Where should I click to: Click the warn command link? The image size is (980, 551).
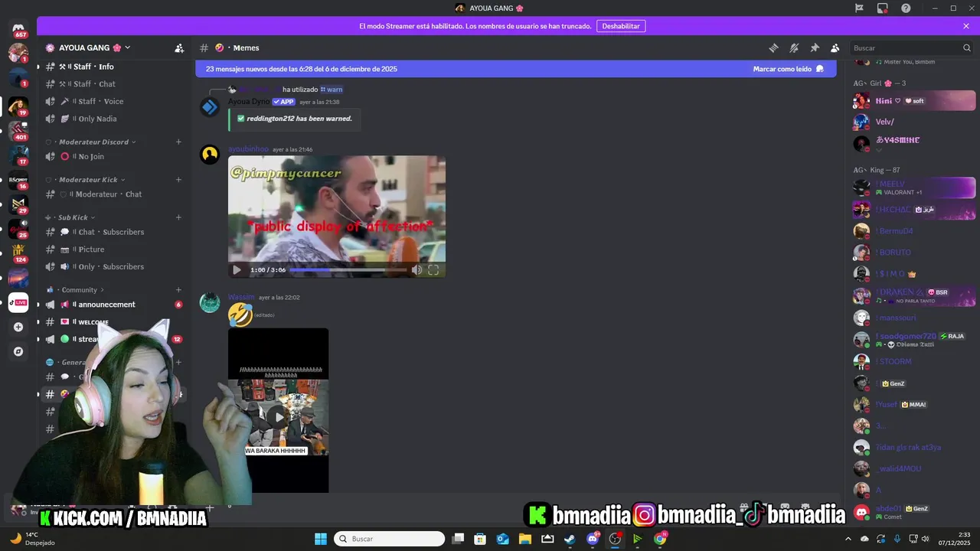332,90
